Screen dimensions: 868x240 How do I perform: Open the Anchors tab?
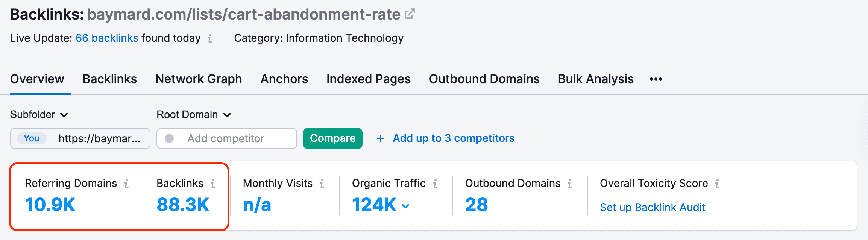tap(284, 79)
